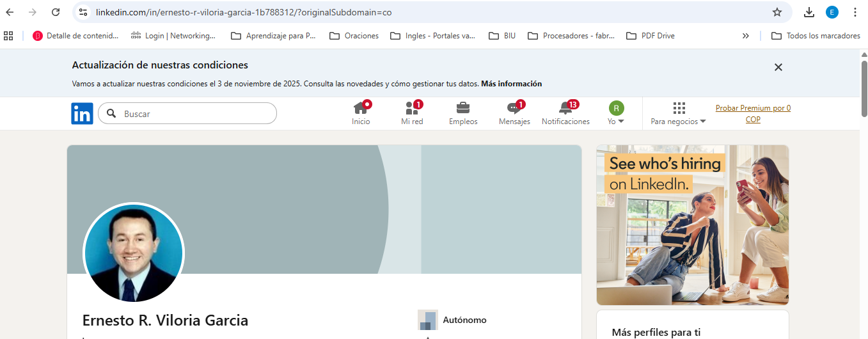Focus the Buscar search field
The image size is (868, 339).
(187, 113)
